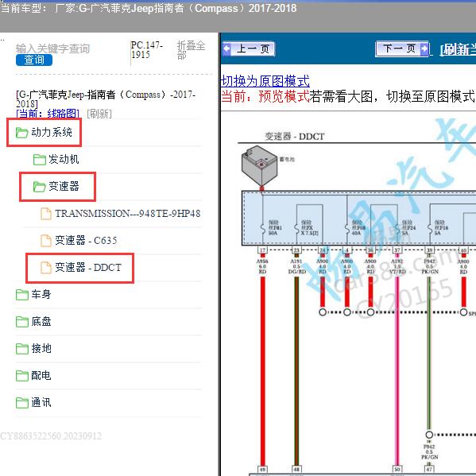Screen dimensions: 476x476
Task: Switch view via 切换为原图模式 link
Action: click(265, 81)
